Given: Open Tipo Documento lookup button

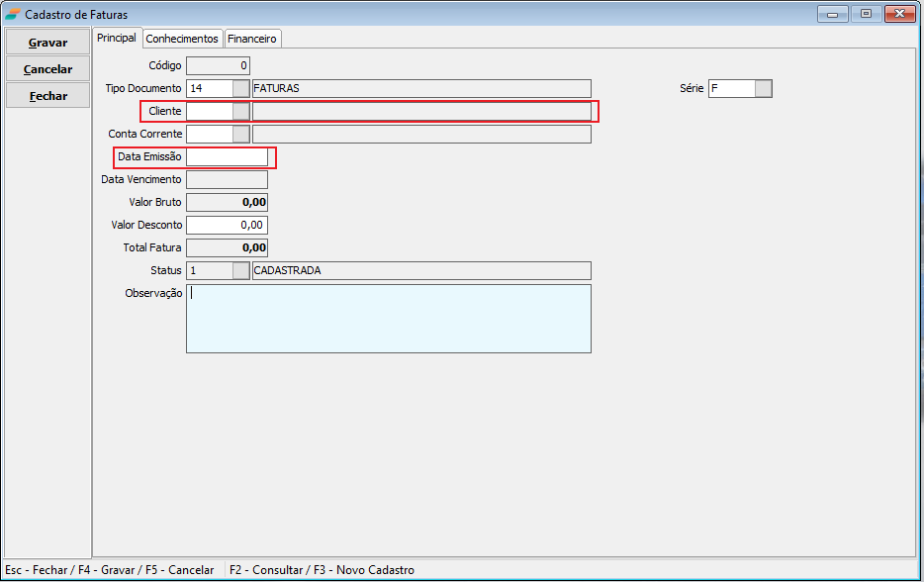Looking at the screenshot, I should pyautogui.click(x=241, y=88).
